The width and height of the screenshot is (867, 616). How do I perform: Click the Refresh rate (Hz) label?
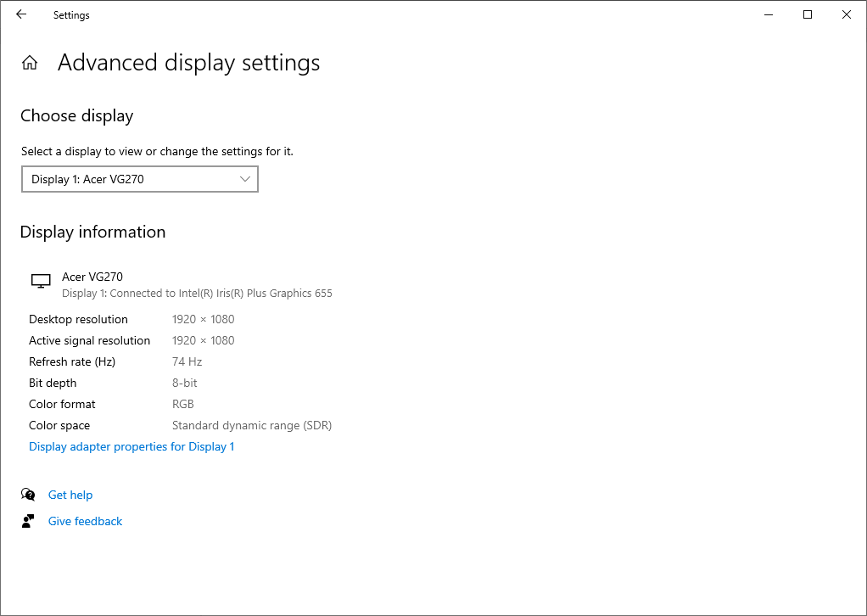pos(72,361)
